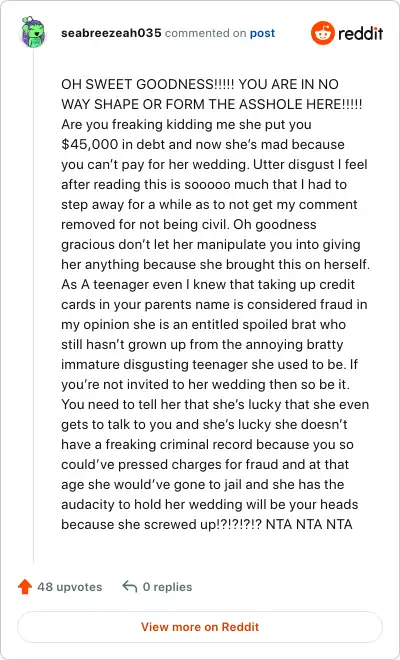
Task: Click the seabreezeah035 user avatar
Action: 33,32
